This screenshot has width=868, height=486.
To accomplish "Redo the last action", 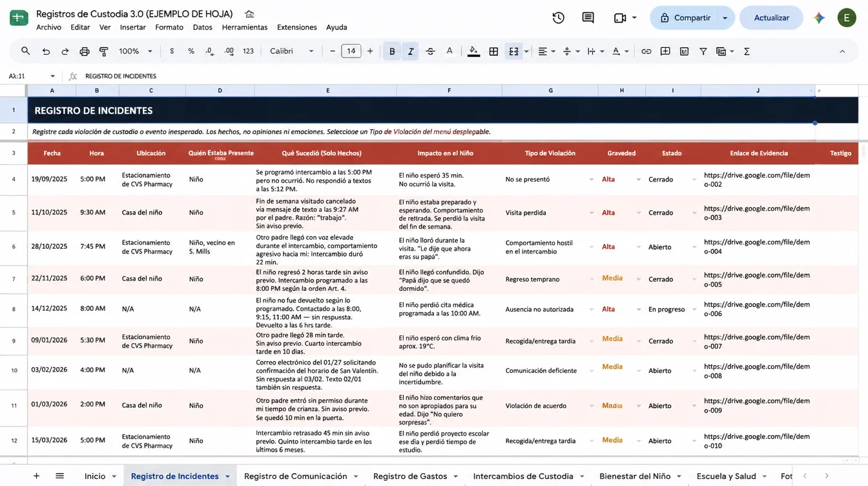I will [x=65, y=51].
